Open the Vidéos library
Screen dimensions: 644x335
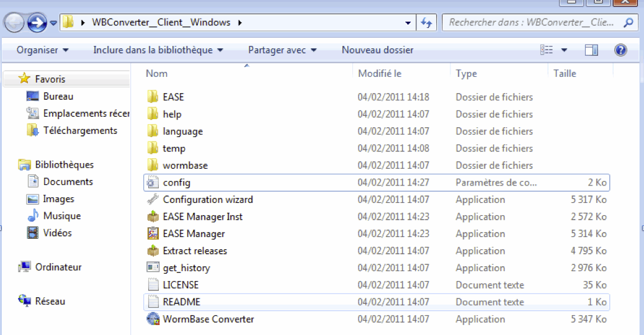(x=58, y=233)
